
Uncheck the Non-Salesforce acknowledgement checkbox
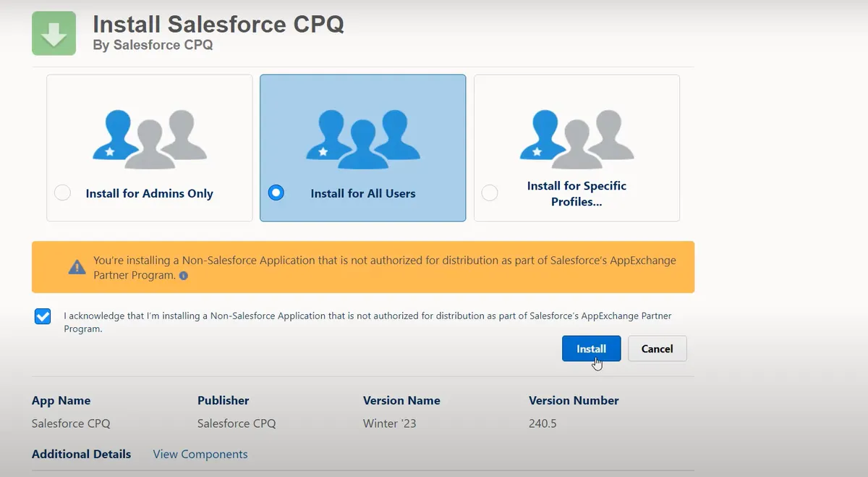[x=43, y=316]
